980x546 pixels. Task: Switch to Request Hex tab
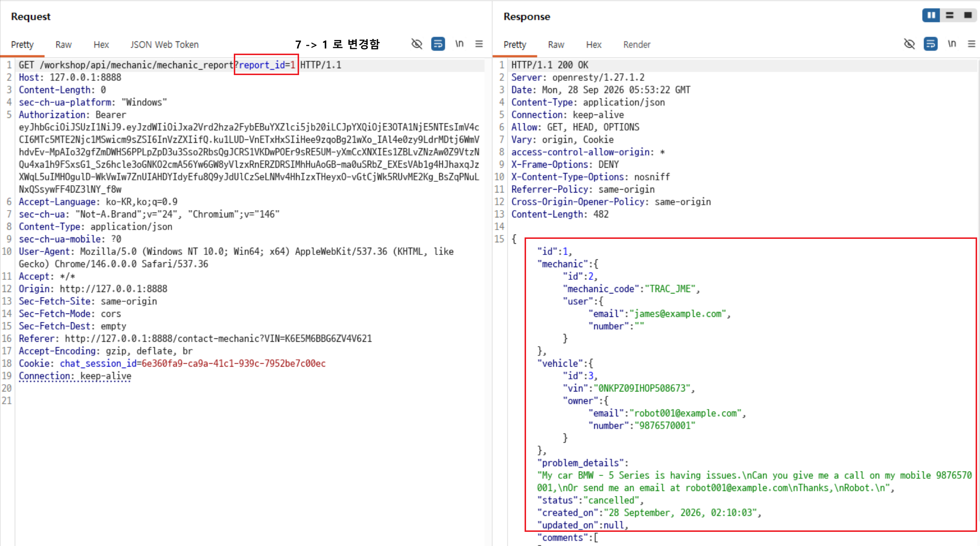tap(101, 44)
